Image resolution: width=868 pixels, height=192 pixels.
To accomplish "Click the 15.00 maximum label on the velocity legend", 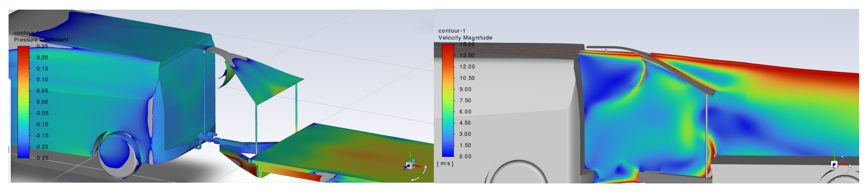I will tap(467, 44).
